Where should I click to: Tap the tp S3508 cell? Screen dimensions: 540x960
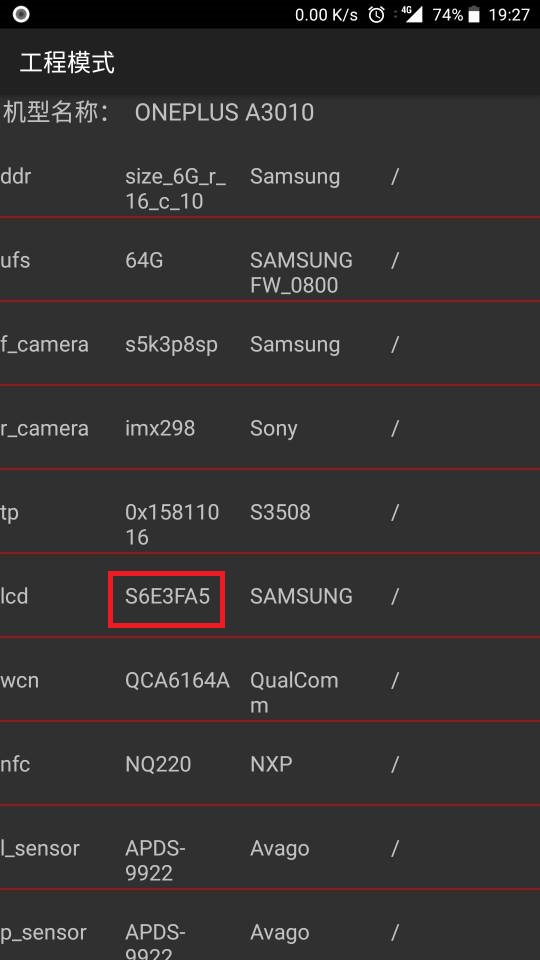(280, 512)
